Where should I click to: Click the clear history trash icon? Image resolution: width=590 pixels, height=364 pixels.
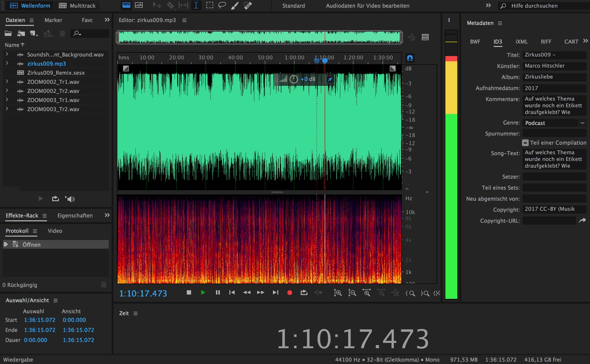(x=104, y=285)
